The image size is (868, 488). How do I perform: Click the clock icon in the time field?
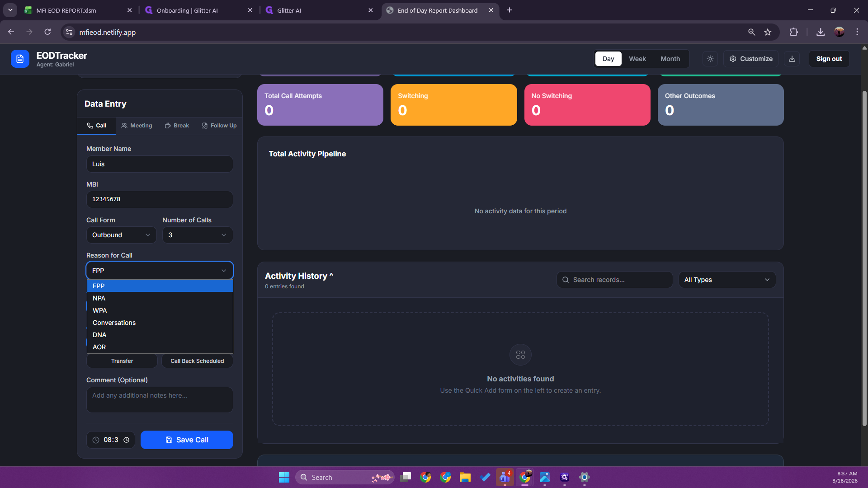pyautogui.click(x=127, y=440)
